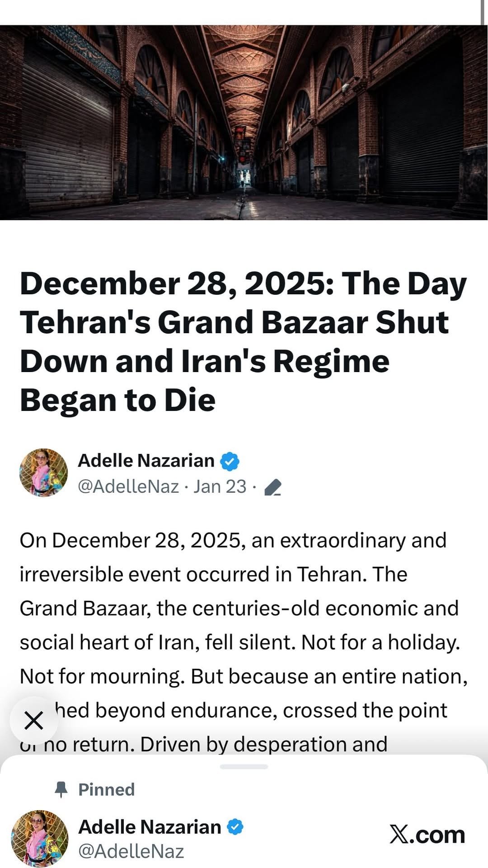The image size is (488, 868).
Task: Click the @AdelleNaz handle in pinned sheet
Action: click(x=131, y=851)
